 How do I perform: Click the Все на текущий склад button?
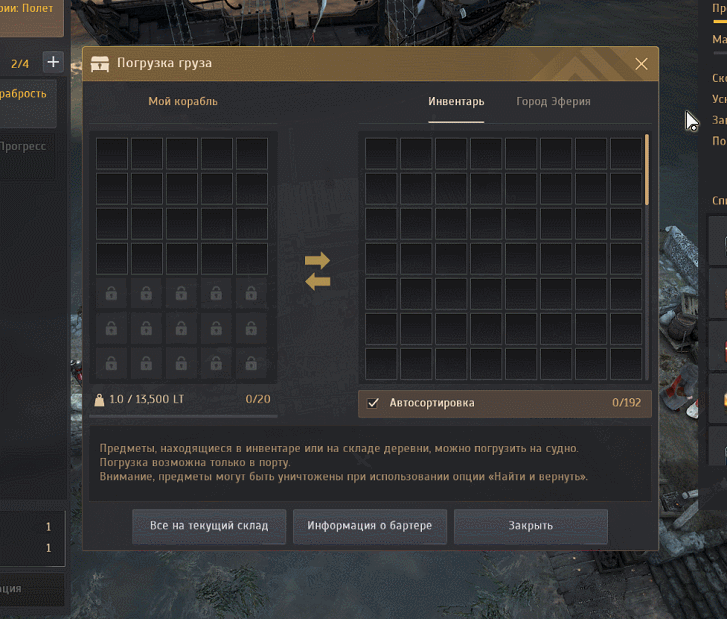pos(209,526)
